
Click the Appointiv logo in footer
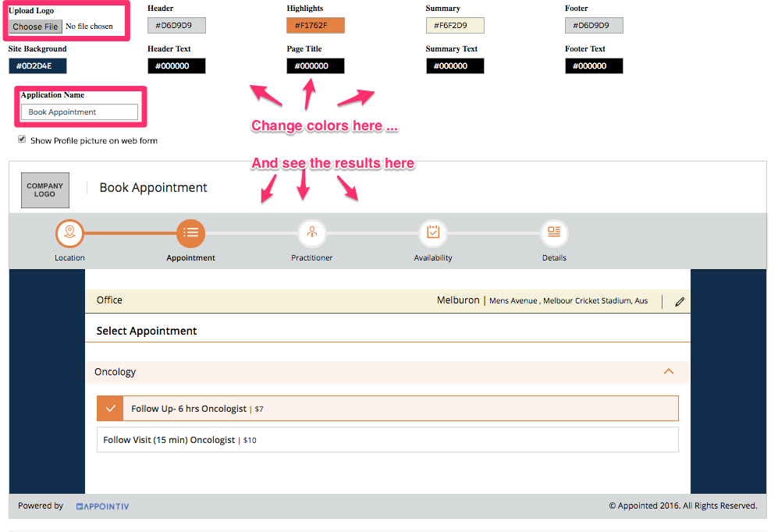[103, 506]
